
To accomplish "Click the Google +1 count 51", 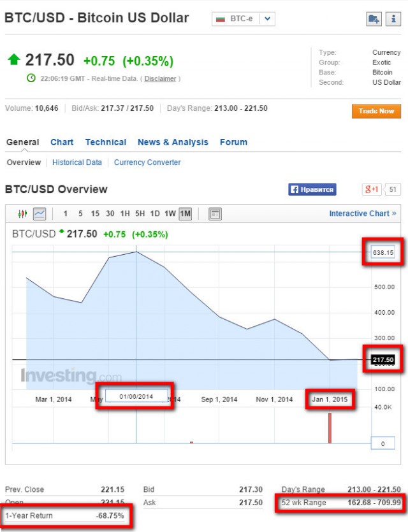I will 393,189.
